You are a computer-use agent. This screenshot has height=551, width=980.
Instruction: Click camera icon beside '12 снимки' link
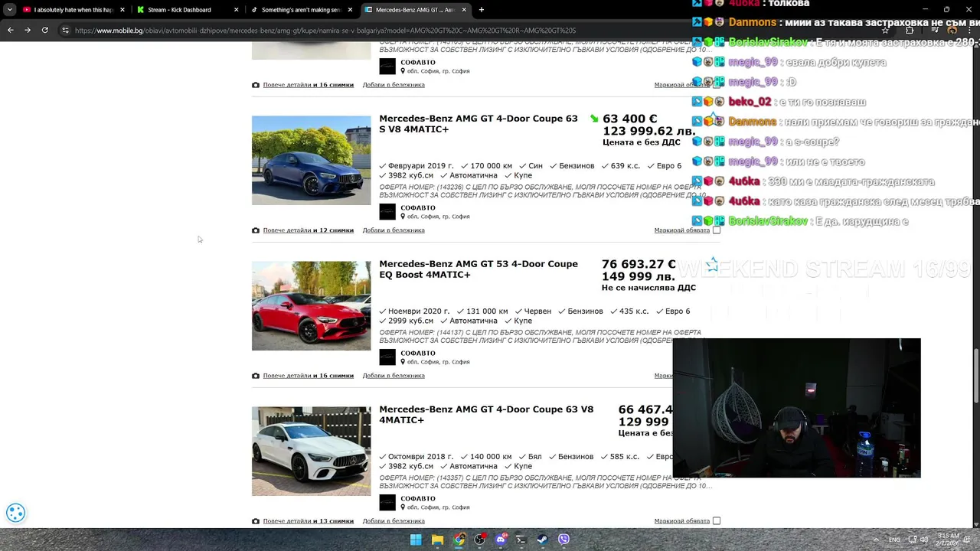(x=256, y=230)
